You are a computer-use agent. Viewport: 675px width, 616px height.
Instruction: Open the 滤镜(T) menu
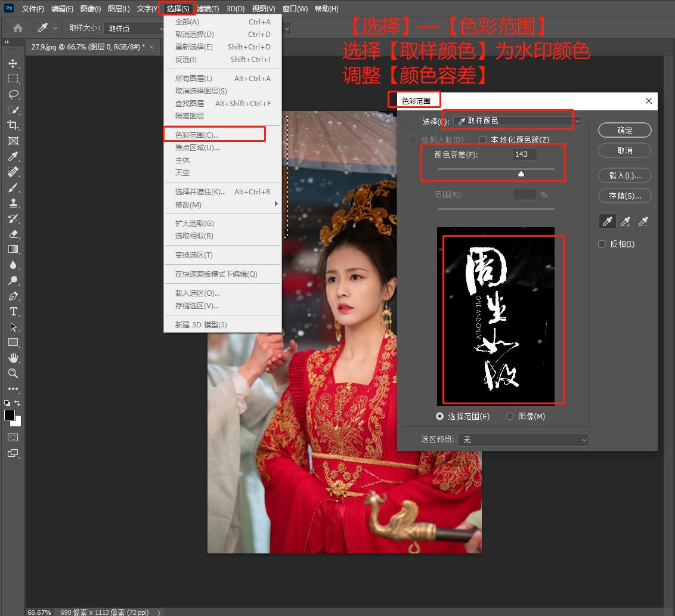click(x=208, y=9)
